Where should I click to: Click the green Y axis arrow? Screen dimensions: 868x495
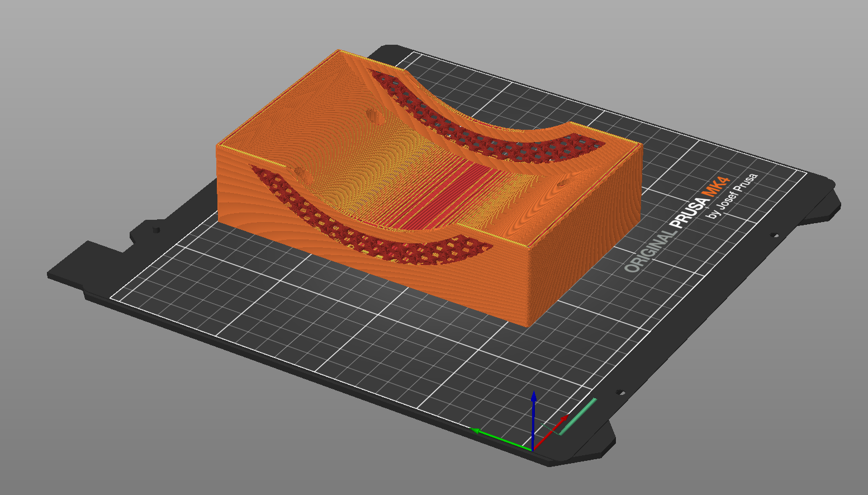click(501, 440)
